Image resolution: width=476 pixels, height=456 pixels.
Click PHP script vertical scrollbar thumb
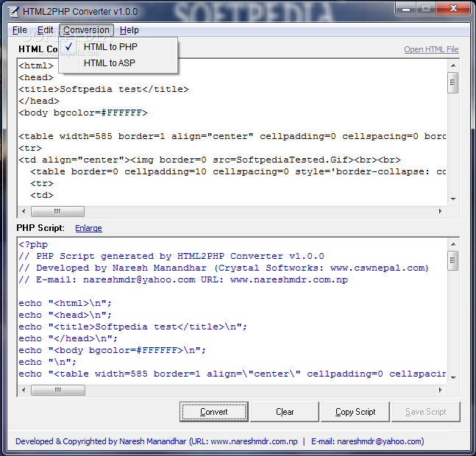[x=453, y=260]
